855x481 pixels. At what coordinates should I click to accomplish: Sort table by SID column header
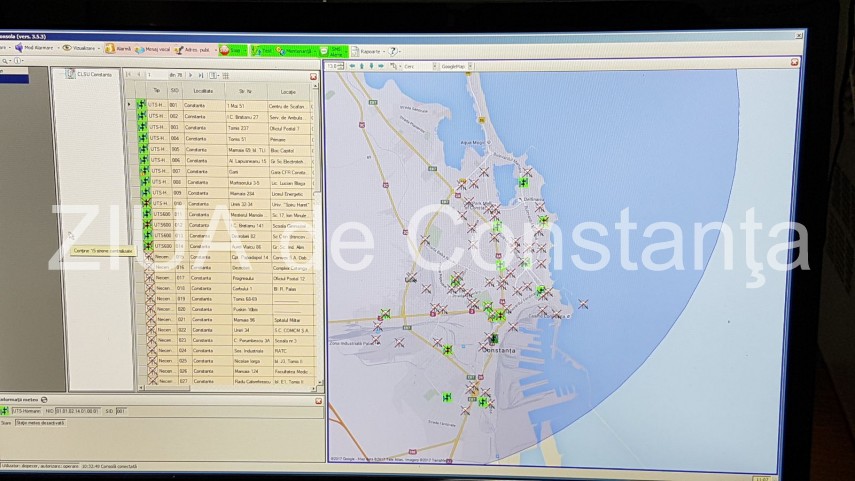[175, 91]
